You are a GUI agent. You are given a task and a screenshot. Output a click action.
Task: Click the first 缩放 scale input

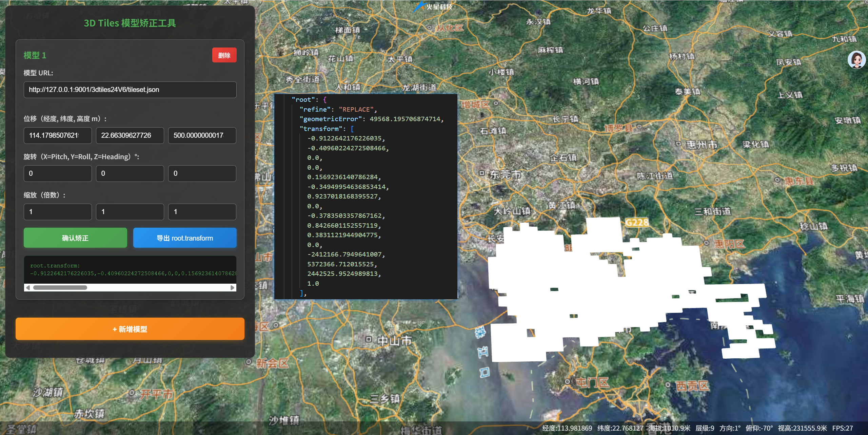(58, 212)
